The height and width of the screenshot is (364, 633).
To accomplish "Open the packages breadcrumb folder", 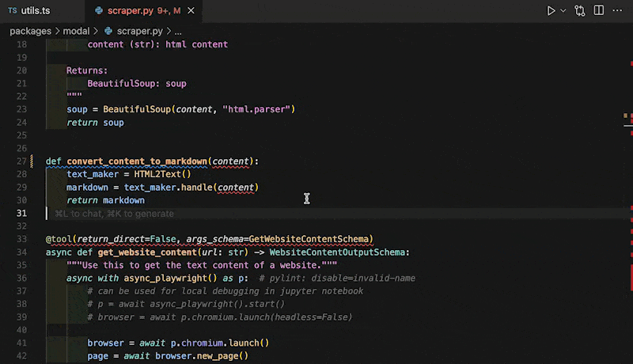I will point(31,31).
